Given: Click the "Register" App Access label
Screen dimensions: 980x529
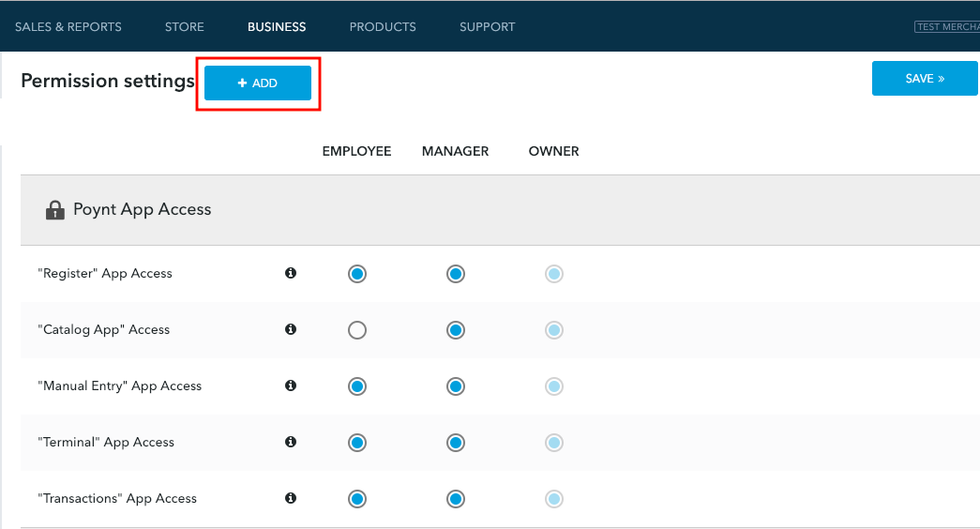Looking at the screenshot, I should point(105,273).
